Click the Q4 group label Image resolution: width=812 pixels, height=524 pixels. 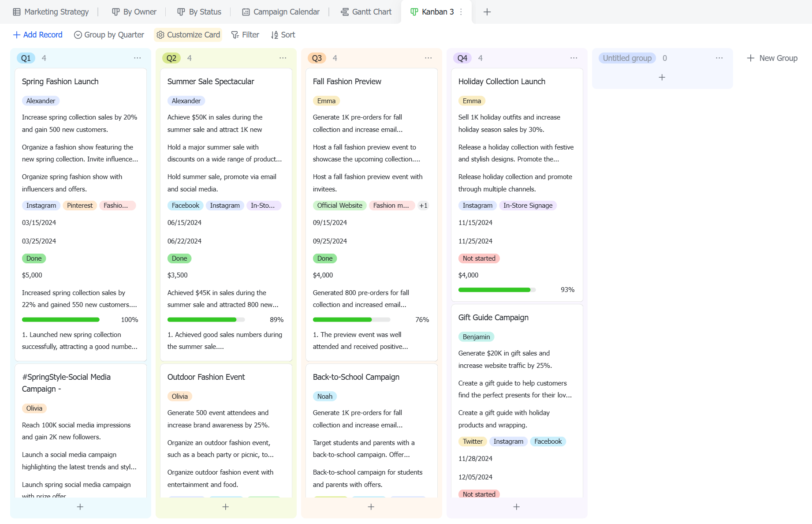462,58
